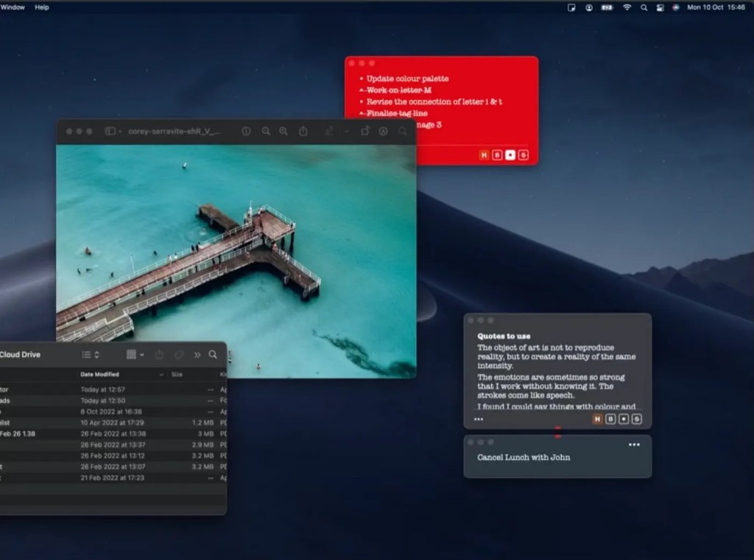754x560 pixels.
Task: Click 'Revise the connection of letter i & t'
Action: click(x=434, y=102)
